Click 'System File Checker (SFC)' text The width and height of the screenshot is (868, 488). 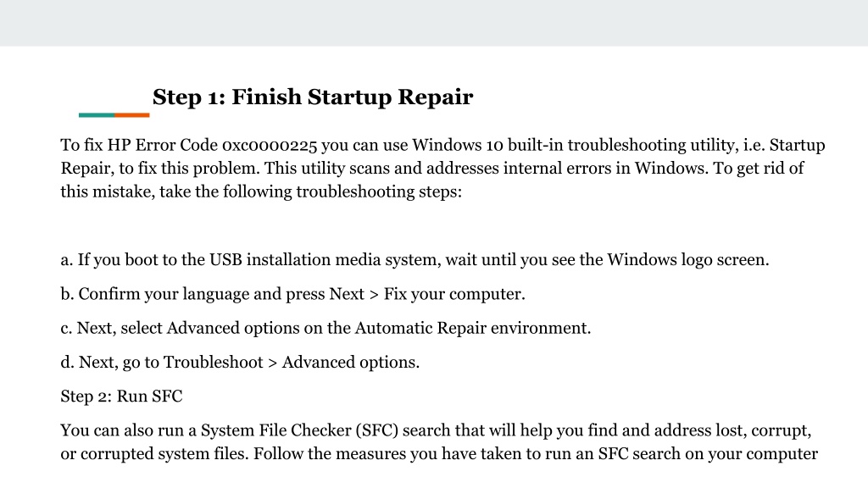299,430
